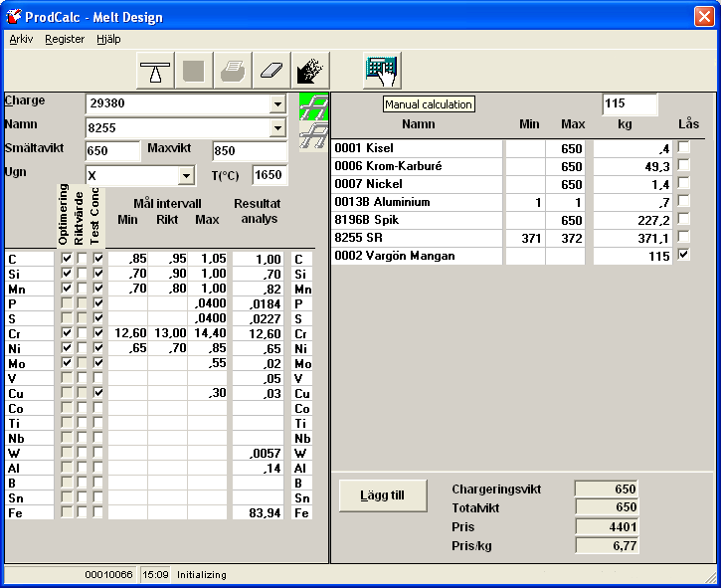Screen dimensions: 721x588
Task: Click the Lägg till button
Action: pos(383,495)
